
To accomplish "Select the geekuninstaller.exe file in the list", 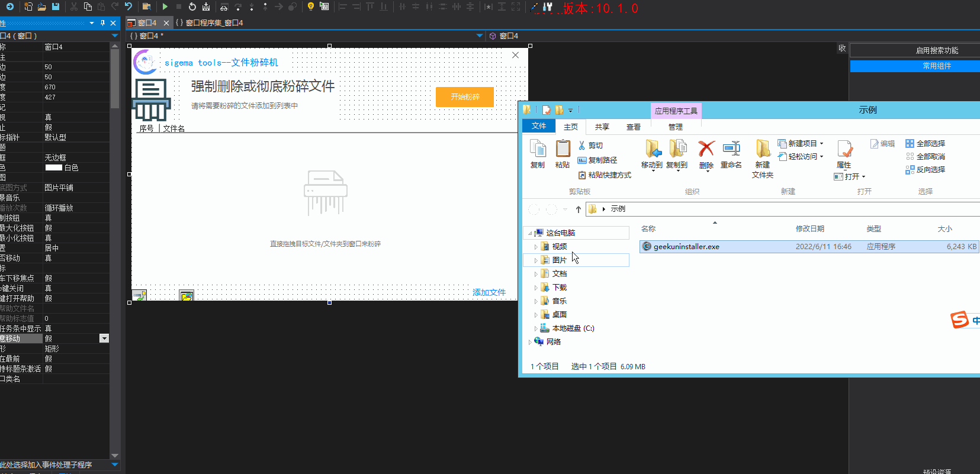I will tap(686, 247).
